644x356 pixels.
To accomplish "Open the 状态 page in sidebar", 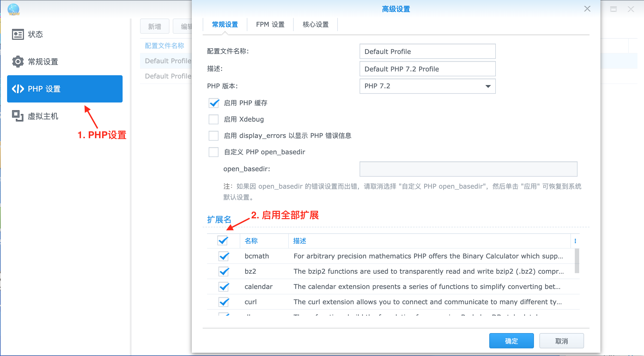I will (x=65, y=34).
